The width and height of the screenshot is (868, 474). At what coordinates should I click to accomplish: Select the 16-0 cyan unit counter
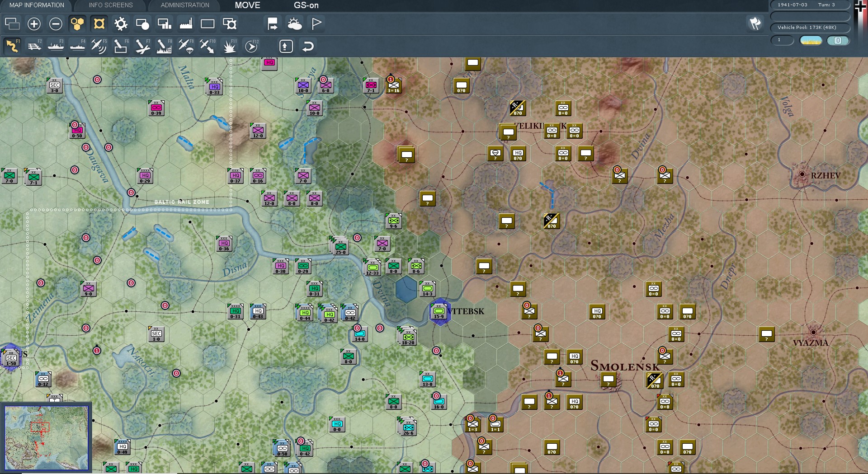pyautogui.click(x=439, y=402)
